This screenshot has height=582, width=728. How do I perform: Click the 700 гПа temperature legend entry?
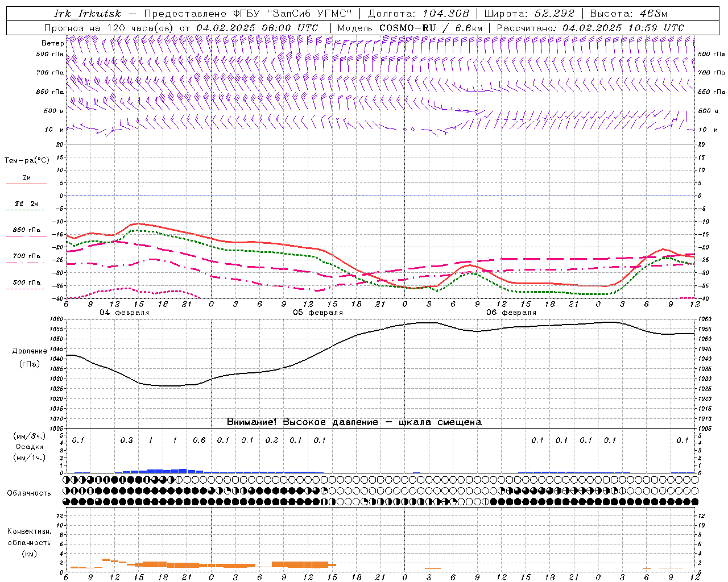pos(26,256)
